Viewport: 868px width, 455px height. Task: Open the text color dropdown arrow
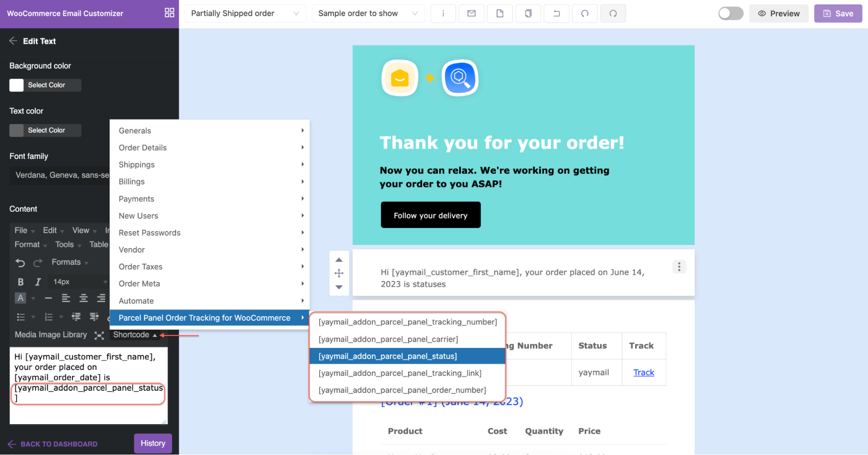click(x=33, y=298)
